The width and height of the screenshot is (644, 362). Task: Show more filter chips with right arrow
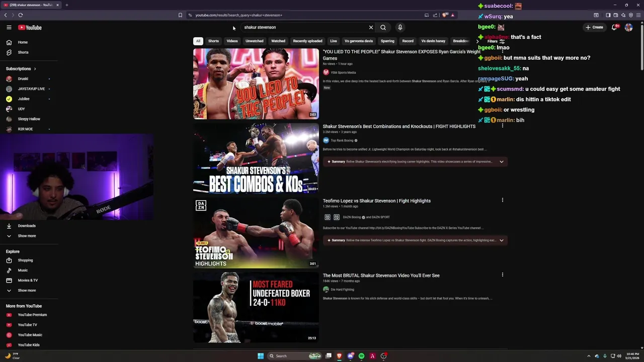tap(477, 41)
